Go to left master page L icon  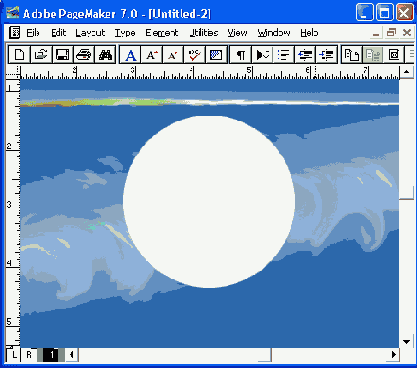click(x=14, y=355)
